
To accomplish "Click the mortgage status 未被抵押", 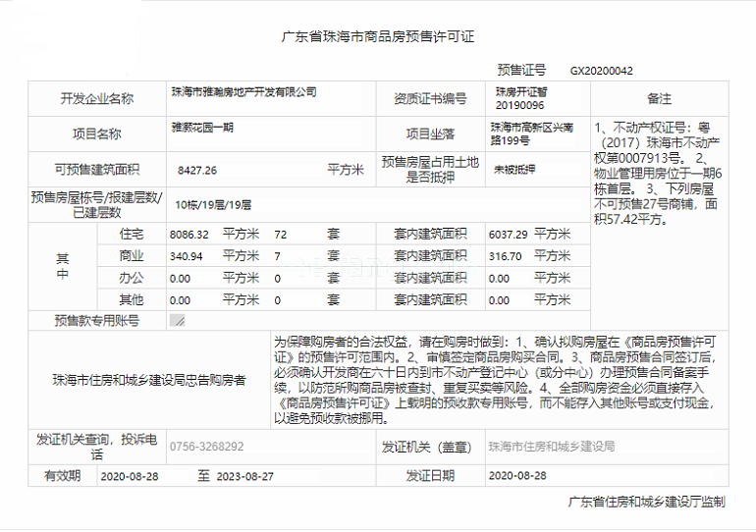I will (x=514, y=170).
